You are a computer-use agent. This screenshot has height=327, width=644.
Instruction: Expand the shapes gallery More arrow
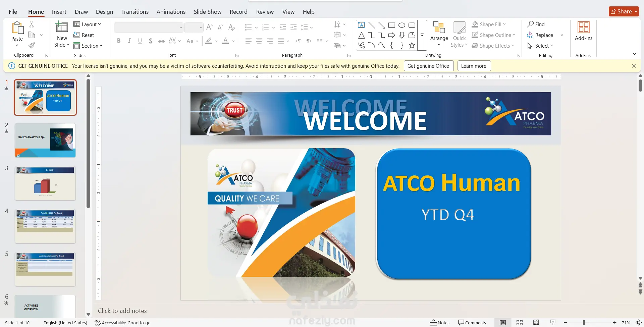coord(422,35)
